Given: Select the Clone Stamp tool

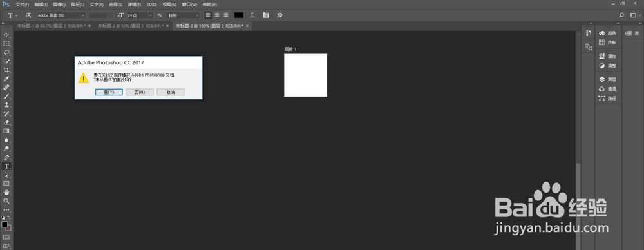Looking at the screenshot, I should tap(6, 105).
